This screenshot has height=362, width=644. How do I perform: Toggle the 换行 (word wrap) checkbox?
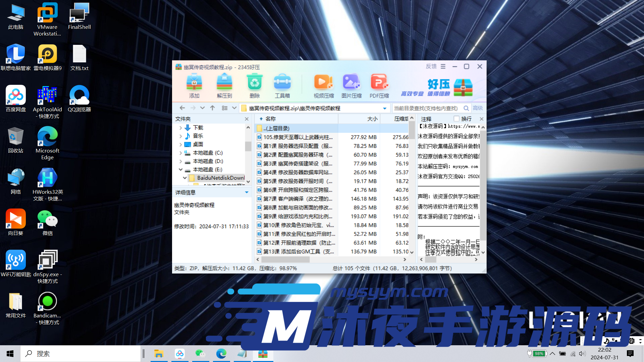457,119
